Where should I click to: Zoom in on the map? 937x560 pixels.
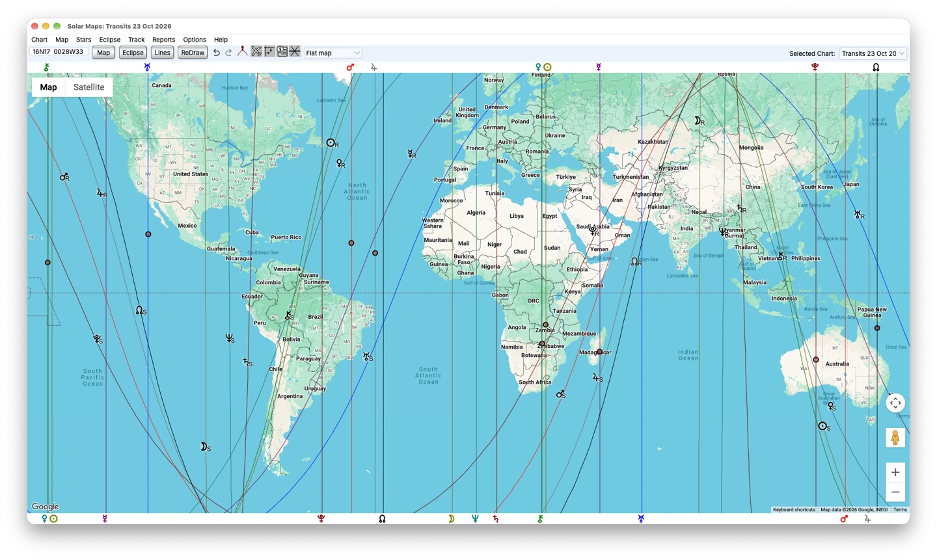(895, 472)
